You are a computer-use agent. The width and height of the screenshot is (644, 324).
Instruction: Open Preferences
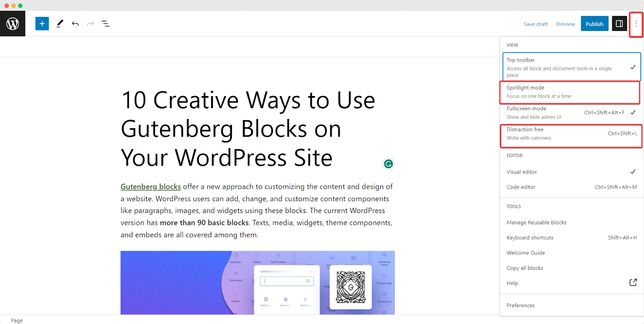pyautogui.click(x=572, y=306)
